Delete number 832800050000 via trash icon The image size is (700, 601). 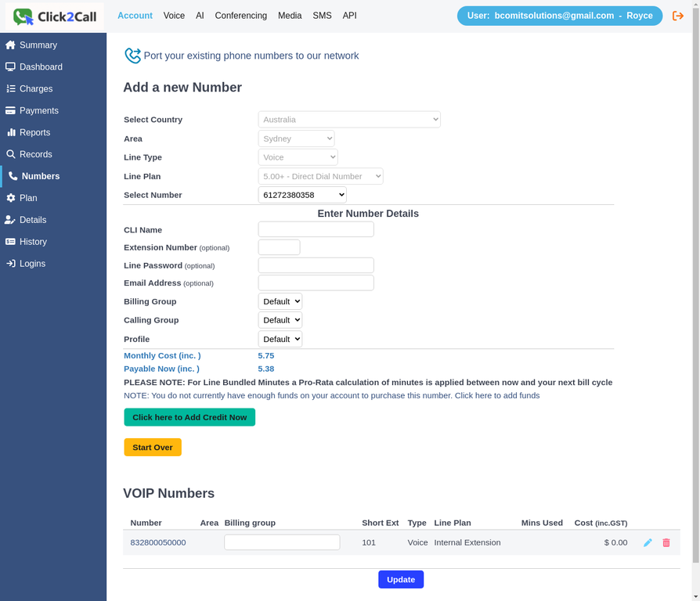coord(666,542)
